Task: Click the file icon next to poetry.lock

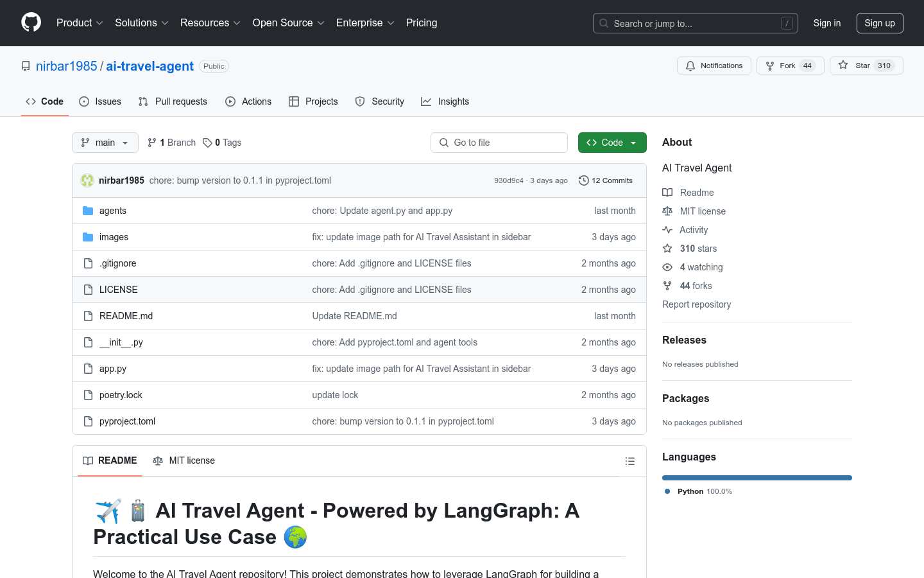Action: [88, 395]
